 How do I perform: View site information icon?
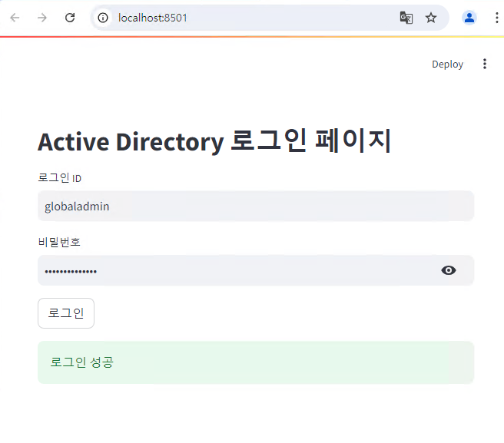[103, 18]
